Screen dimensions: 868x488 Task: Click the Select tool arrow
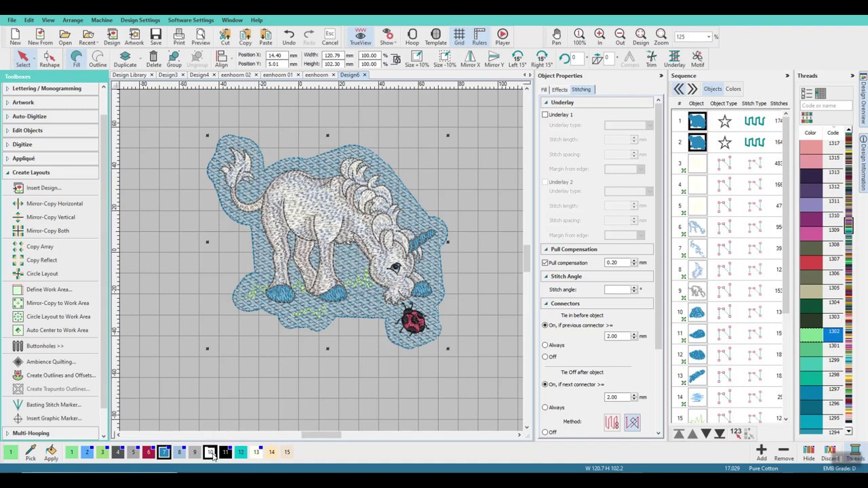pos(22,59)
